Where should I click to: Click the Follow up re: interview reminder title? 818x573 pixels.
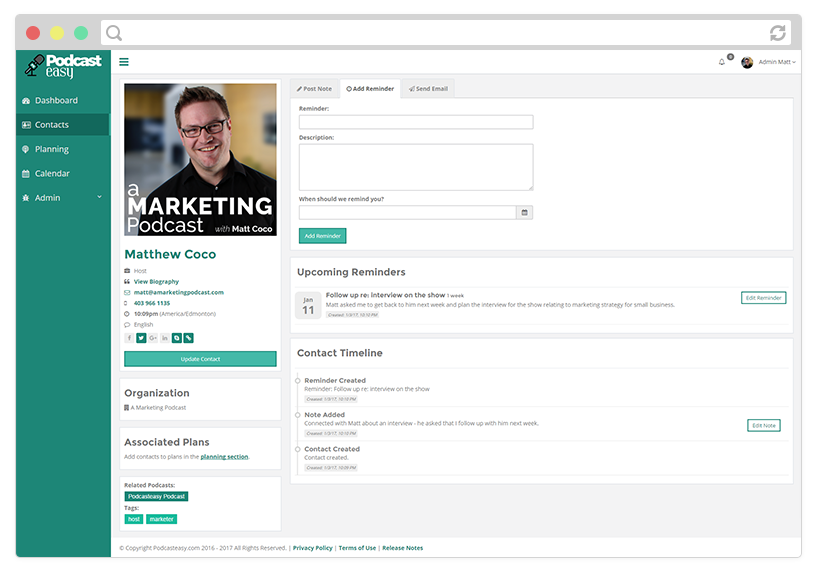386,295
